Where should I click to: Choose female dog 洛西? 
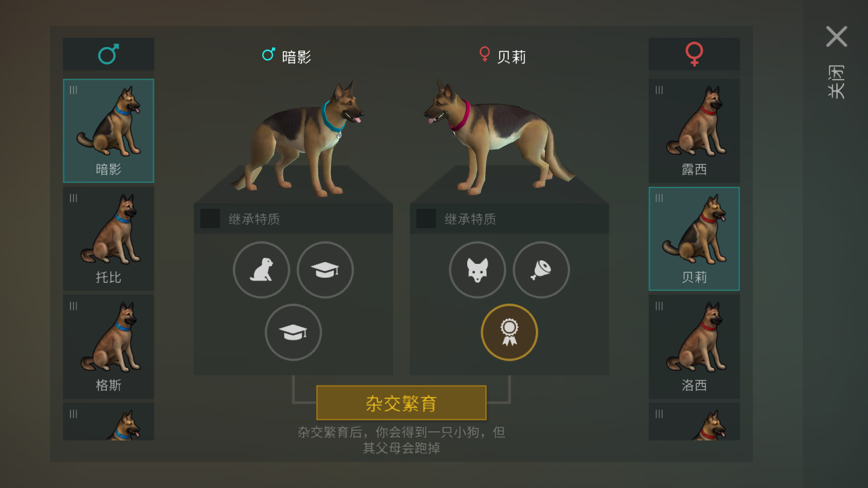694,346
